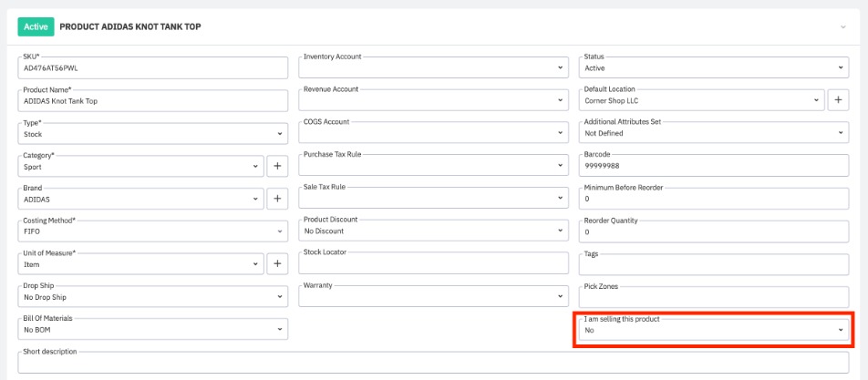Image resolution: width=868 pixels, height=380 pixels.
Task: Click the plus button beside Unit of Measure
Action: 278,264
